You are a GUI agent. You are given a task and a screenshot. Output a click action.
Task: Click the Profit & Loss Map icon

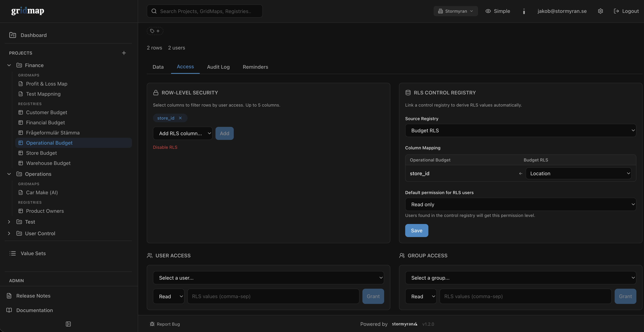coord(21,84)
